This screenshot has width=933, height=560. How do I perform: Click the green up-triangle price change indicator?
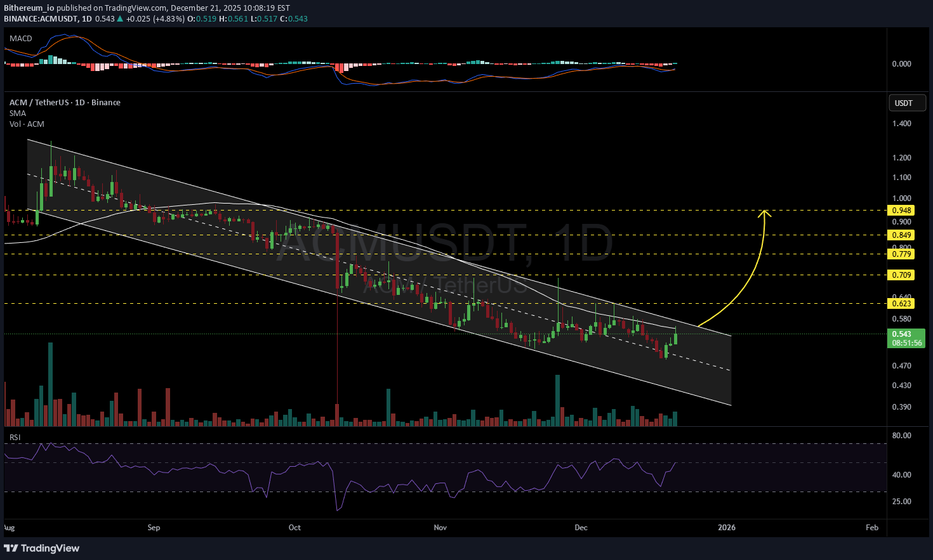click(x=120, y=19)
